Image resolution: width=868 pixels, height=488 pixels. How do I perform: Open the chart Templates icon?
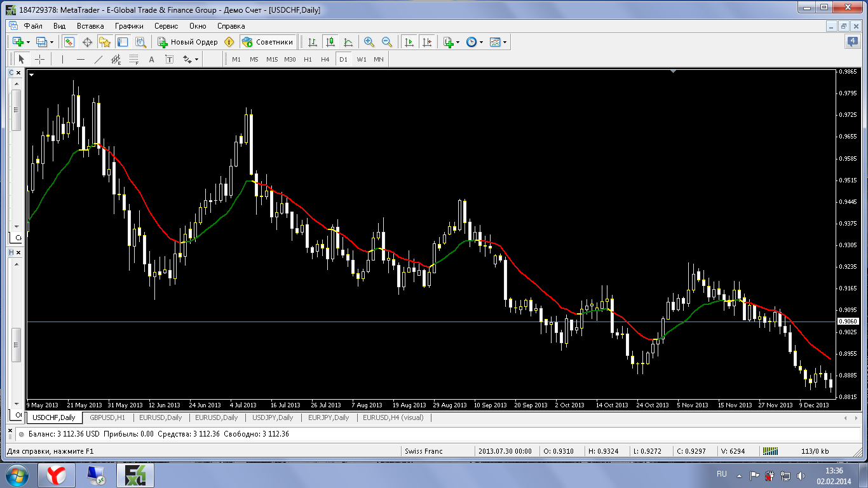click(x=495, y=42)
